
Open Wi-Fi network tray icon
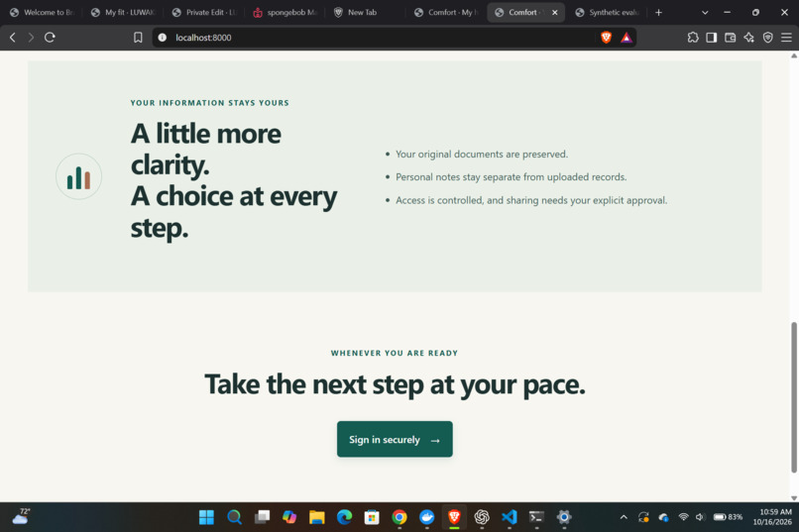point(683,517)
